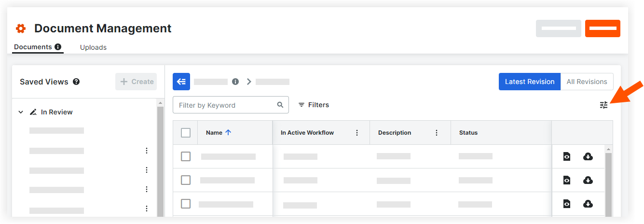Collapse the sidebar with the blue arrow button
Viewport: 644px width, 224px height.
point(181,82)
